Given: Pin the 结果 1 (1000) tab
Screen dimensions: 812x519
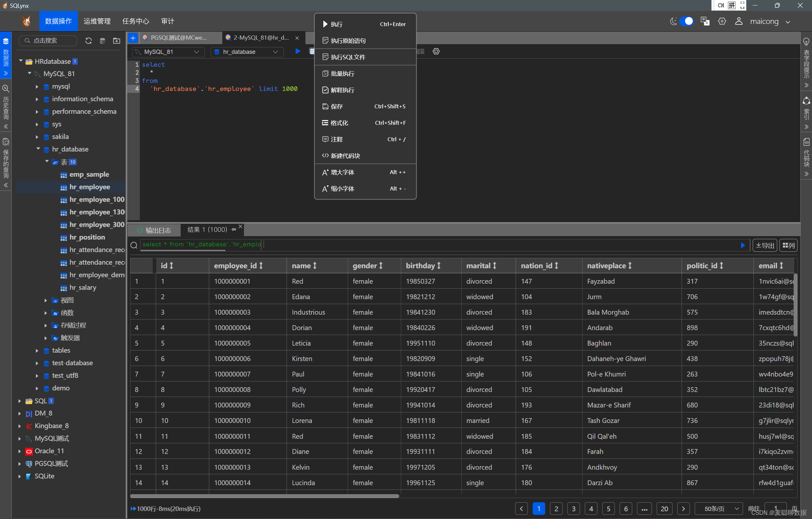Looking at the screenshot, I should [x=233, y=230].
